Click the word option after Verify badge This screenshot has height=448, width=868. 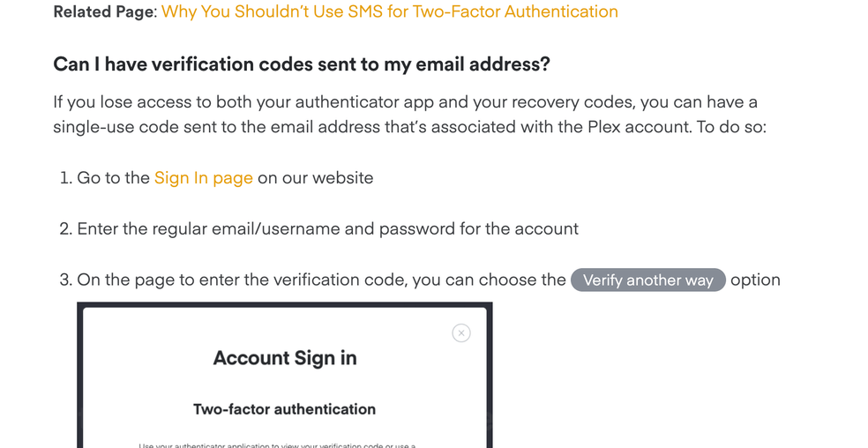point(755,280)
